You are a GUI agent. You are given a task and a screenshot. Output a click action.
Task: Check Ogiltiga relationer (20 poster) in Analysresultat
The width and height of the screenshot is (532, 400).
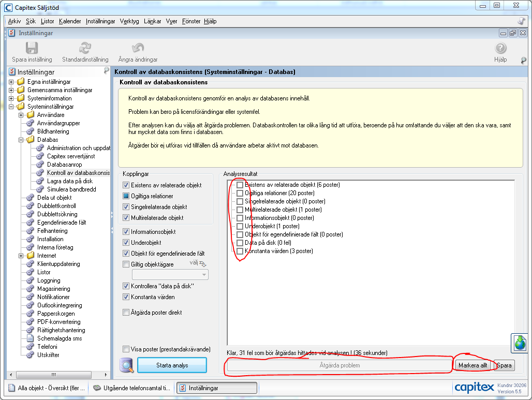(240, 193)
